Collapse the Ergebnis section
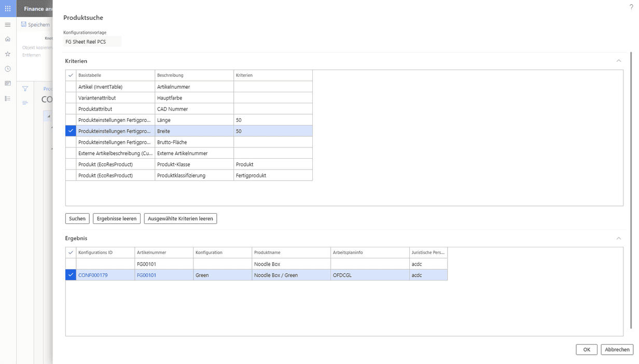Image resolution: width=639 pixels, height=364 pixels. (x=618, y=239)
